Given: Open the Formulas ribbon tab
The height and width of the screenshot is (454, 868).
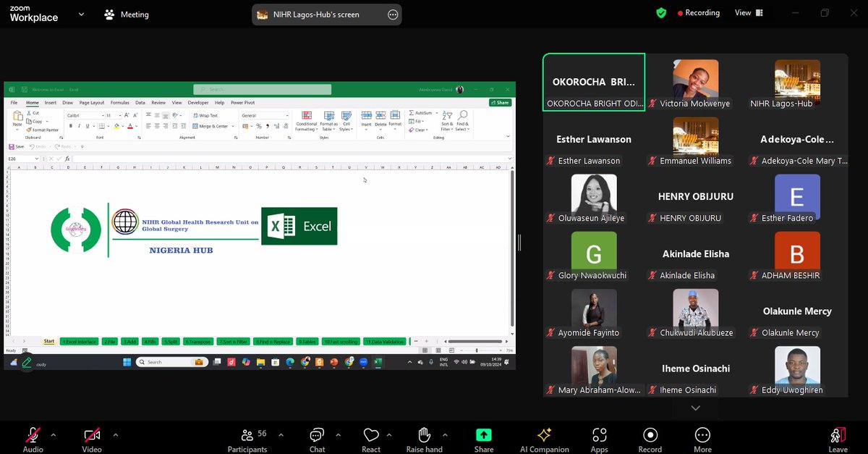Looking at the screenshot, I should (120, 103).
